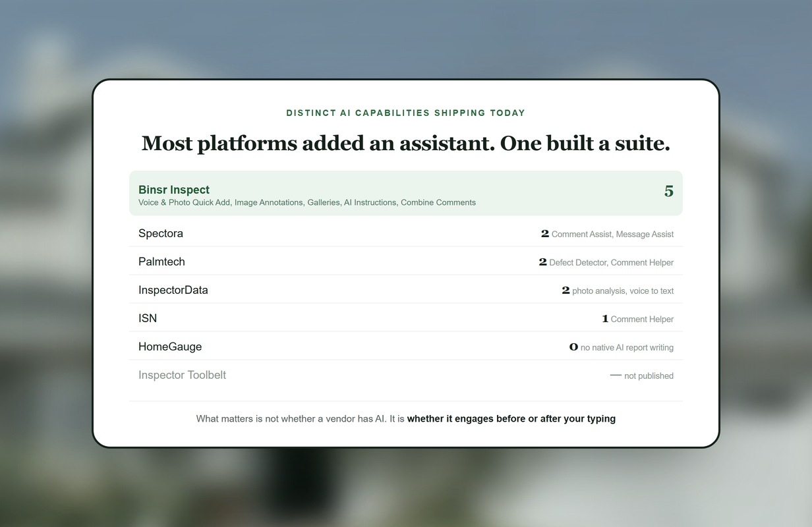This screenshot has width=812, height=527.
Task: Click the count 2 beside Comment Assist
Action: tap(545, 233)
